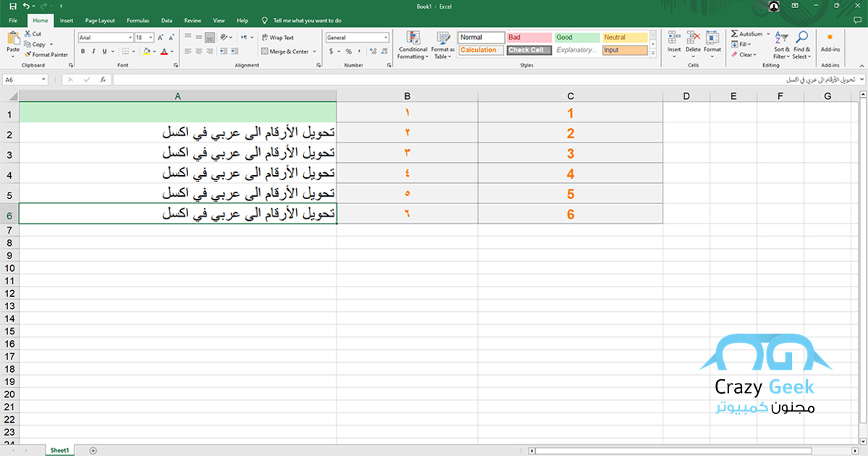Switch to the Formulas tab
The image size is (868, 456).
137,21
